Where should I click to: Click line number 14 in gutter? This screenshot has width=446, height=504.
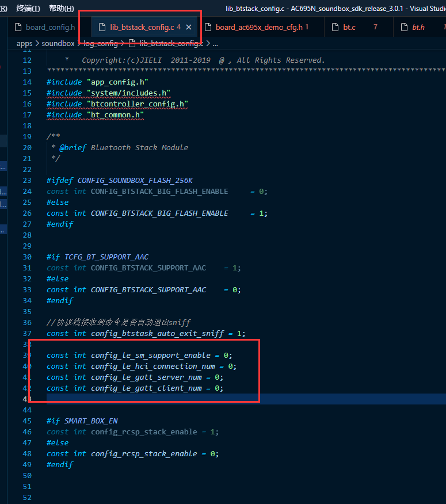(27, 82)
